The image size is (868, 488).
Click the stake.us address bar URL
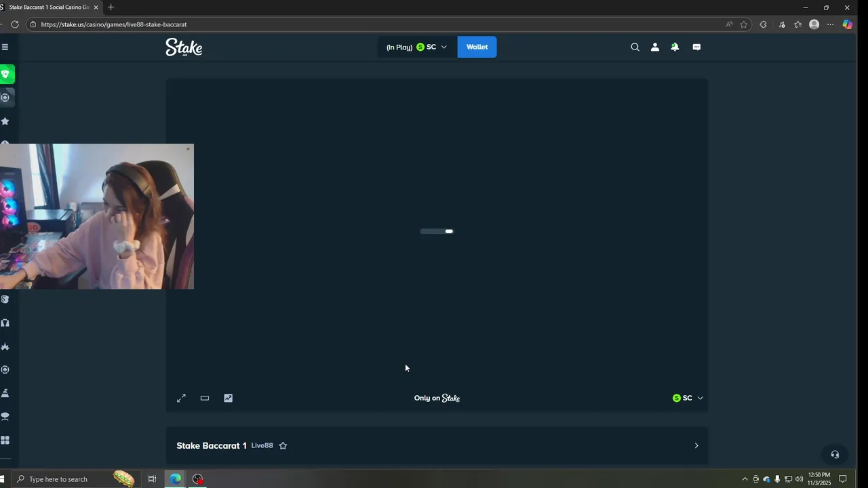(x=114, y=24)
